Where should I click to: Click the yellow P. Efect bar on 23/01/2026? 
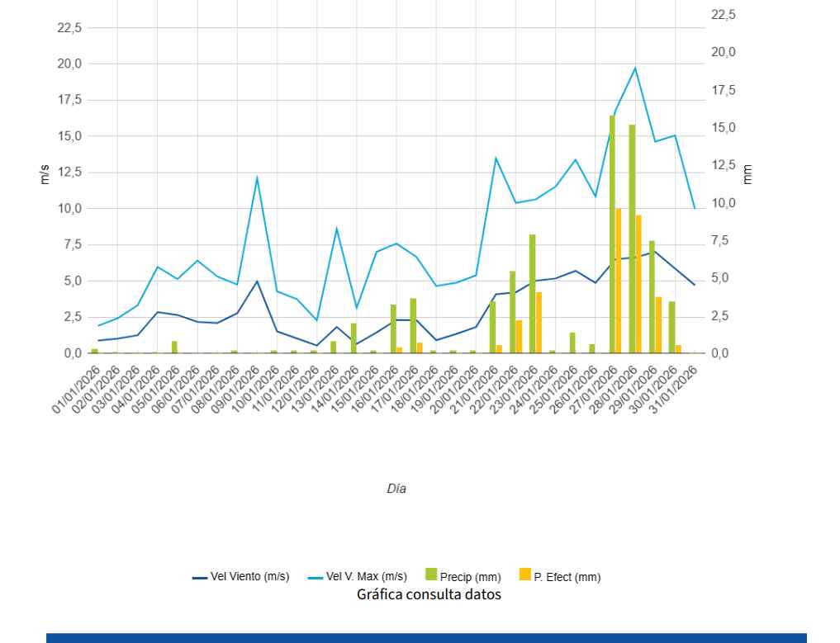539,323
